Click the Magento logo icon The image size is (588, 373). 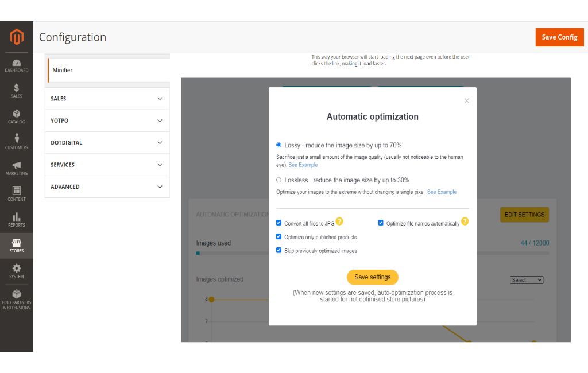click(x=17, y=37)
